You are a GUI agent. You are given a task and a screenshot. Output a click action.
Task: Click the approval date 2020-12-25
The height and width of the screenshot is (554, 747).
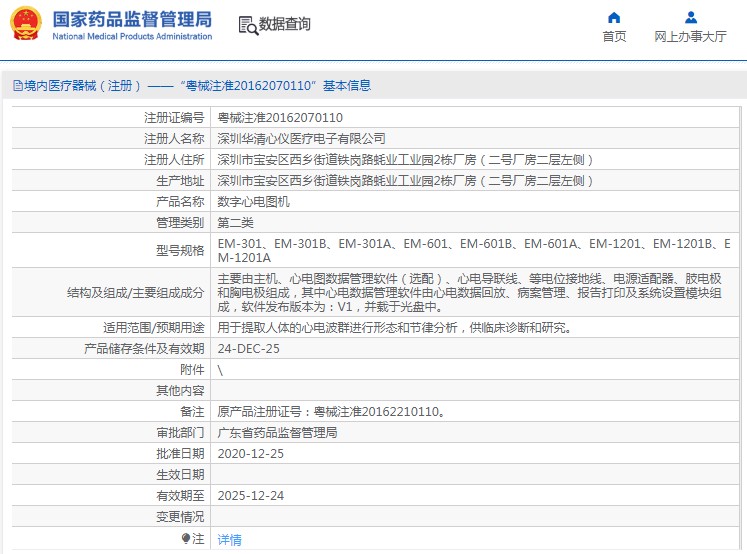(250, 454)
